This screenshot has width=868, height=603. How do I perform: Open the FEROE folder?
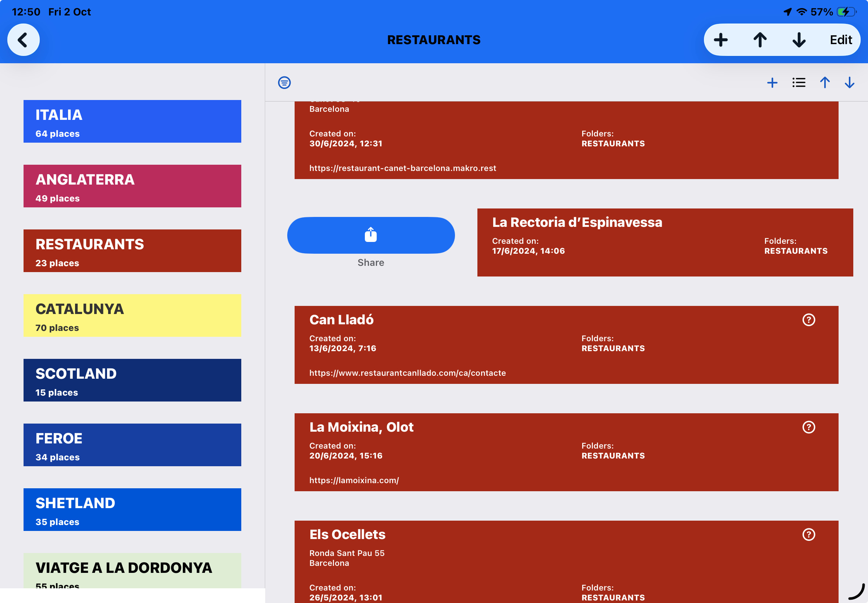132,445
